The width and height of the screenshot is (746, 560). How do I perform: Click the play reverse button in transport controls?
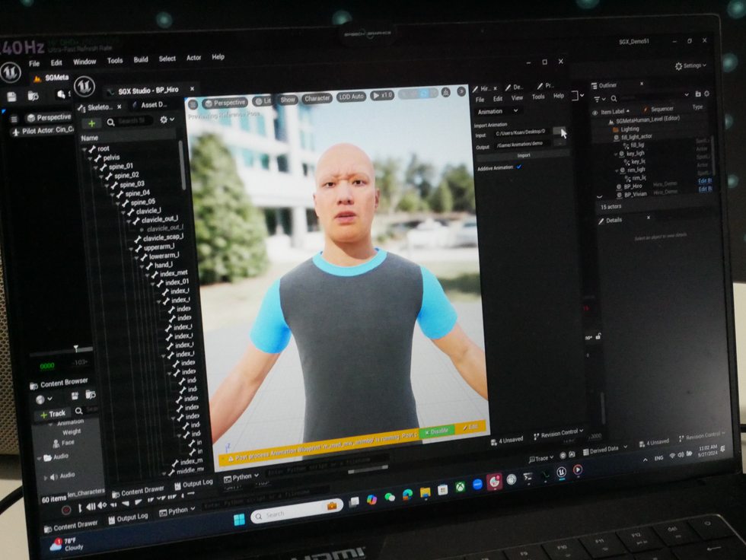[125, 503]
